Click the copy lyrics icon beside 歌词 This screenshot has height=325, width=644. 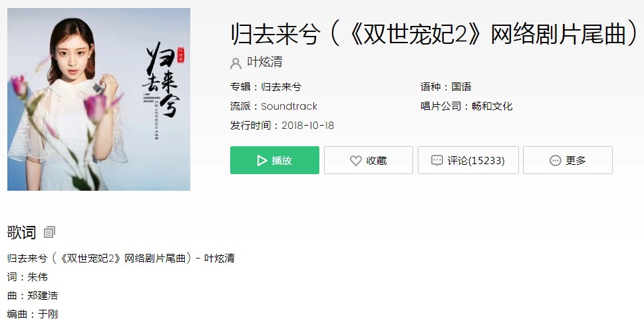49,232
